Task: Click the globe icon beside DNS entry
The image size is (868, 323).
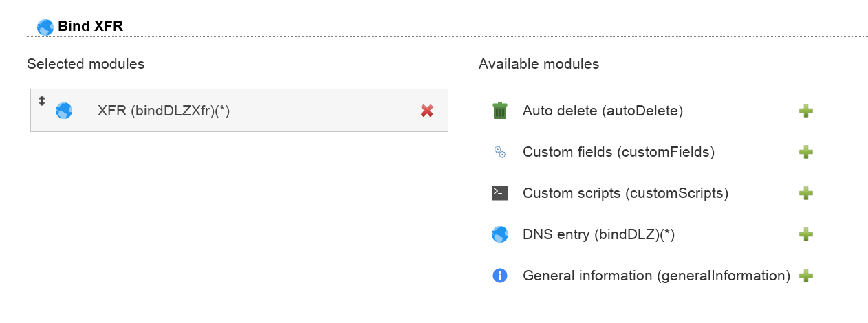Action: click(500, 234)
